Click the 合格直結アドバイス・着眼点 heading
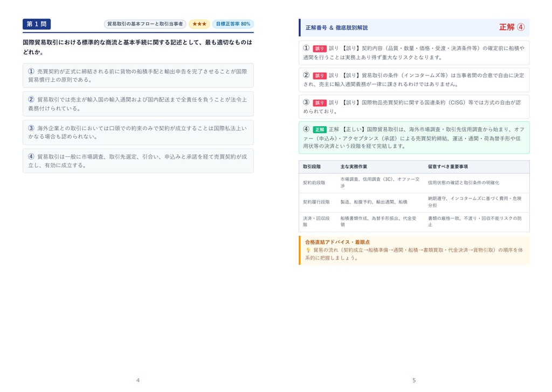552x392 pixels. (337, 242)
